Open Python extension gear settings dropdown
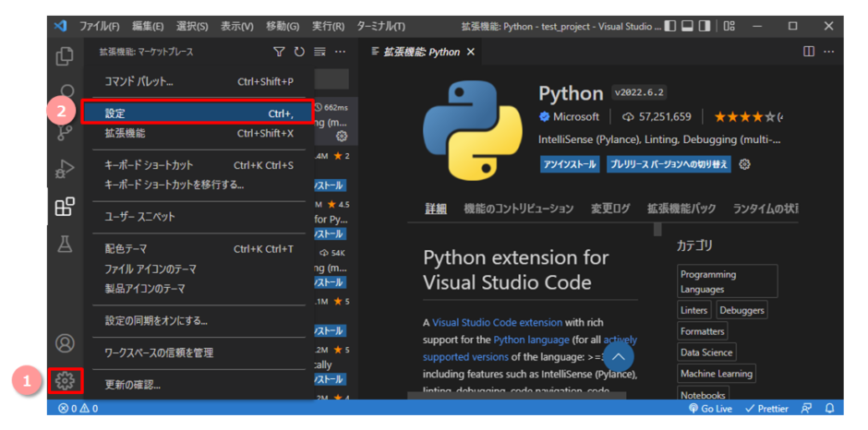Viewport: 868px width, 430px height. pyautogui.click(x=744, y=164)
